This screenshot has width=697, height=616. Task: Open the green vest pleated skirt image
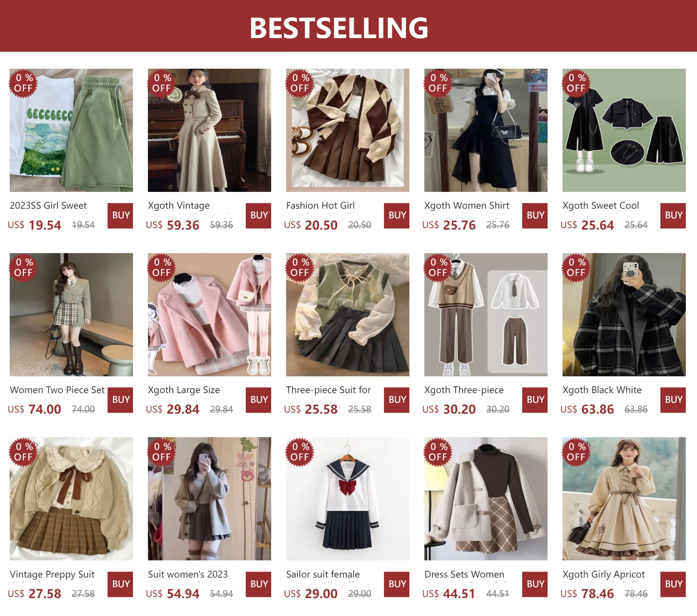coord(348,315)
